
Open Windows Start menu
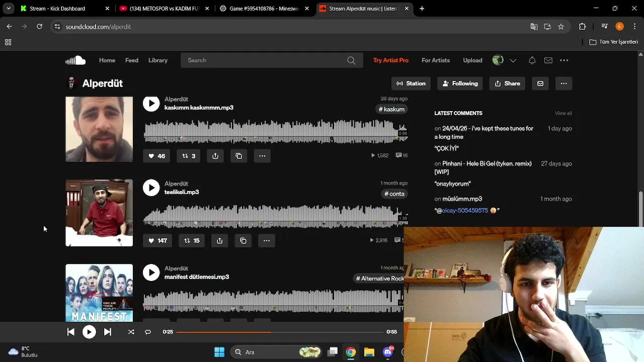click(x=219, y=352)
